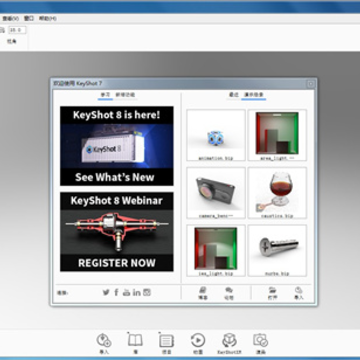The image size is (360, 360).
Task: Click the KeyShot 8 is here banner
Action: point(117,146)
